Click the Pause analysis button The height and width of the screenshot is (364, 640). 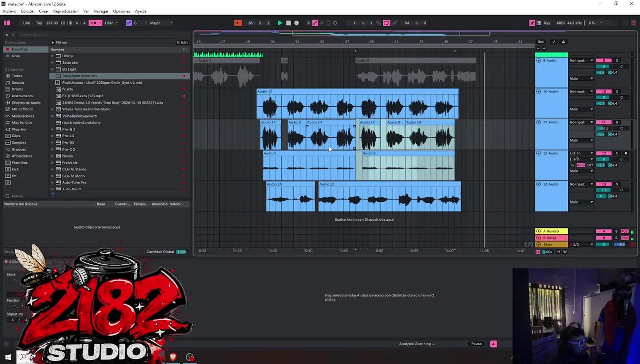[x=476, y=344]
